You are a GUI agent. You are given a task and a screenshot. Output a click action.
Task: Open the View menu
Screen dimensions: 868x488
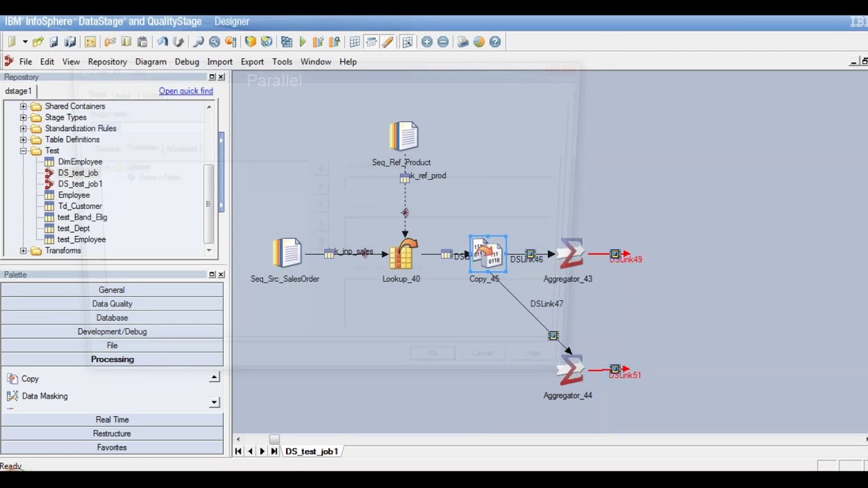(71, 62)
